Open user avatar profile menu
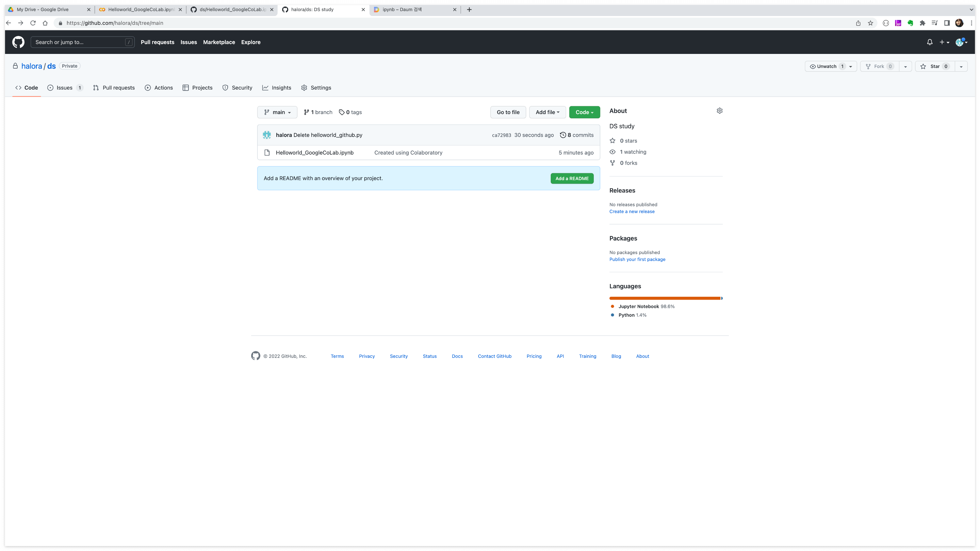The image size is (980, 551). tap(961, 42)
